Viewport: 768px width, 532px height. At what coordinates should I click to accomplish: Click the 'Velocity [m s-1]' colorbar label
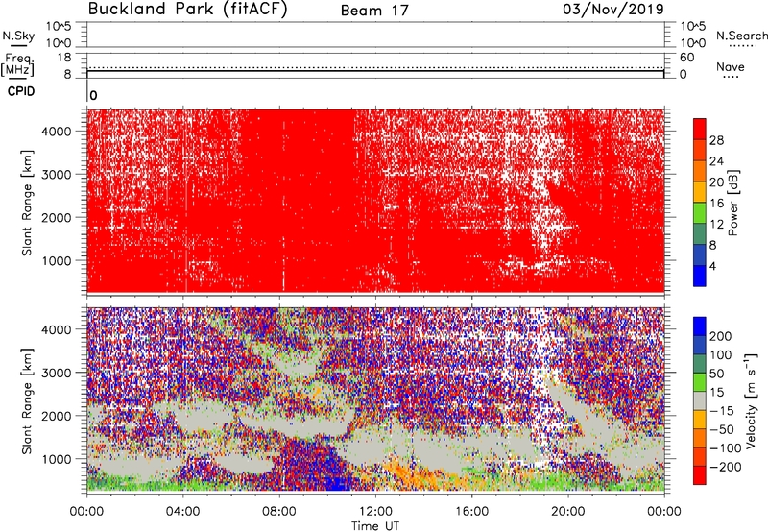point(751,400)
